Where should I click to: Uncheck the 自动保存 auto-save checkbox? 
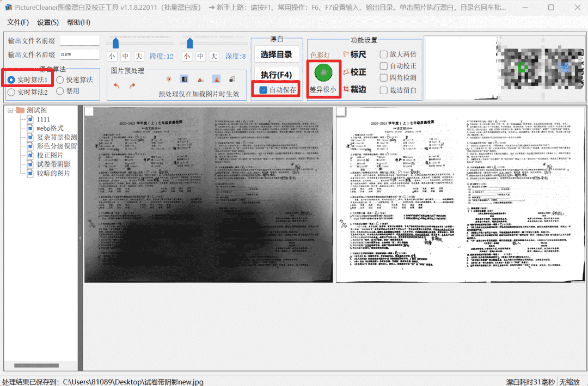coord(264,90)
